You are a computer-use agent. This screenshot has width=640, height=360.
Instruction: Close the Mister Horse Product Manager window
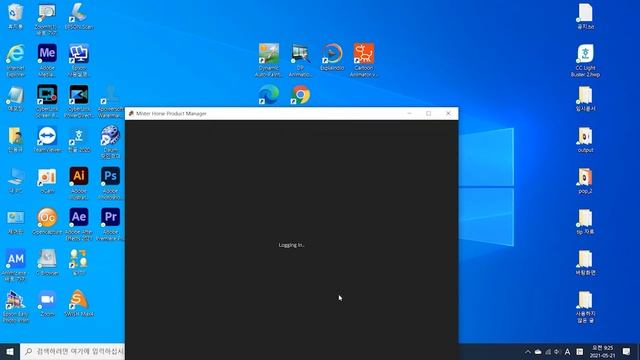click(x=448, y=113)
